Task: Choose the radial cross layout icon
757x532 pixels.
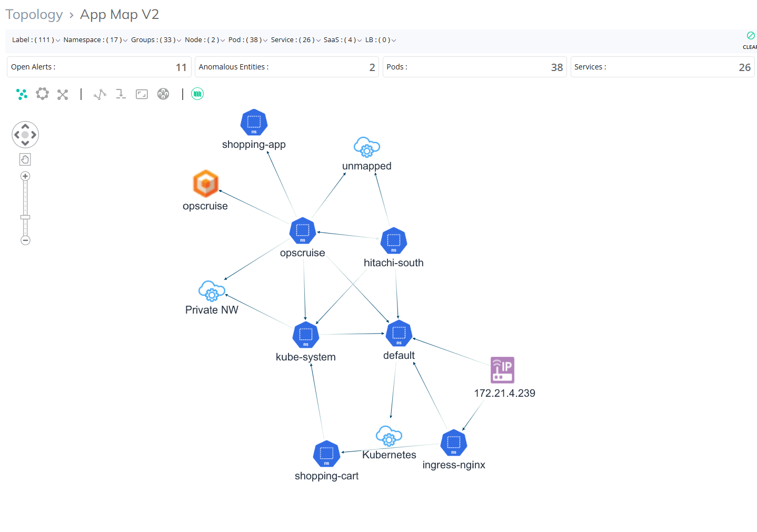Action: pyautogui.click(x=63, y=95)
